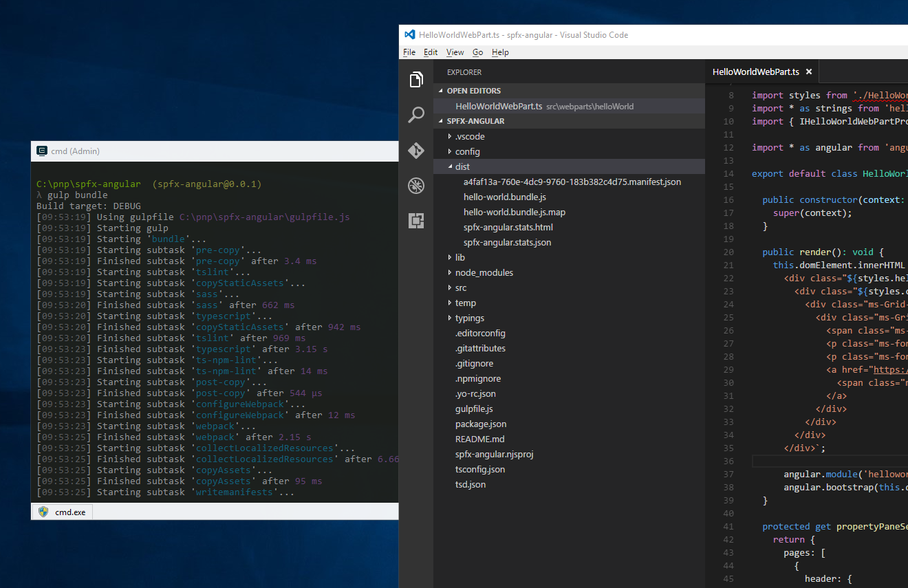Open the Edit menu in VS Code
Image resolution: width=908 pixels, height=588 pixels.
tap(431, 52)
